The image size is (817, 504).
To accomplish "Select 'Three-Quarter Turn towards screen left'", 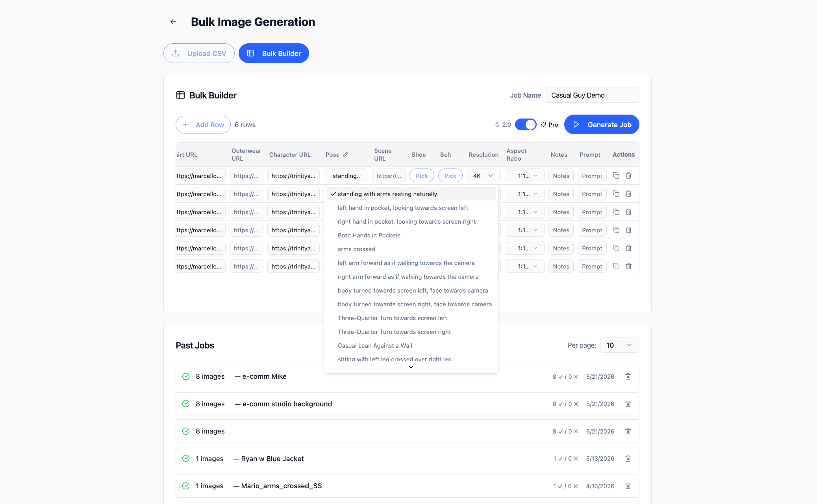I will pos(411,318).
